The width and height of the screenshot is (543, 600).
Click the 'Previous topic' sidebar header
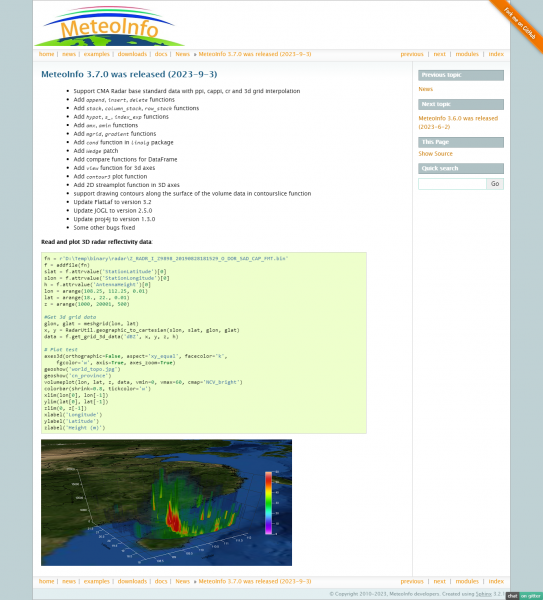click(x=461, y=75)
